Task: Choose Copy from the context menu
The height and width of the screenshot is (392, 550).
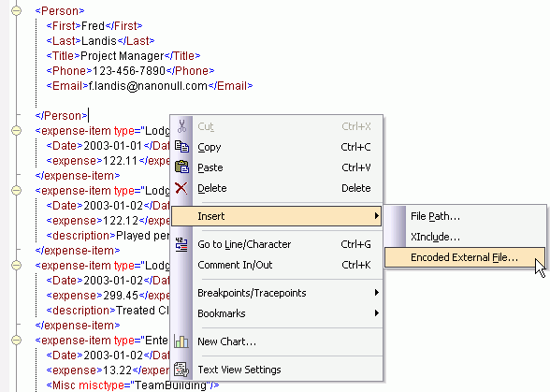Action: [277, 147]
